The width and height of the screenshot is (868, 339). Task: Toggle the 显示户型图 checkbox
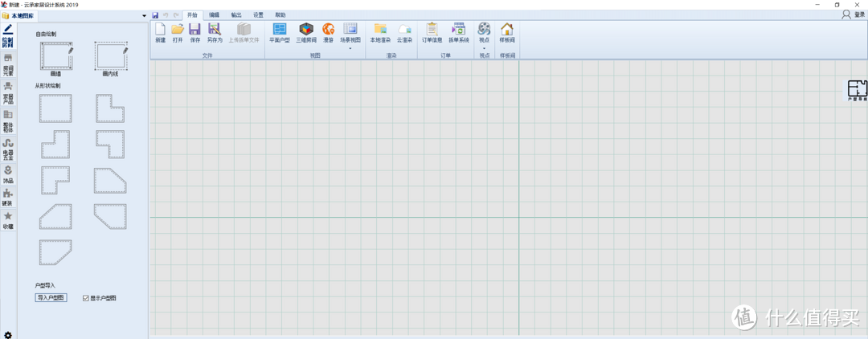pyautogui.click(x=85, y=298)
